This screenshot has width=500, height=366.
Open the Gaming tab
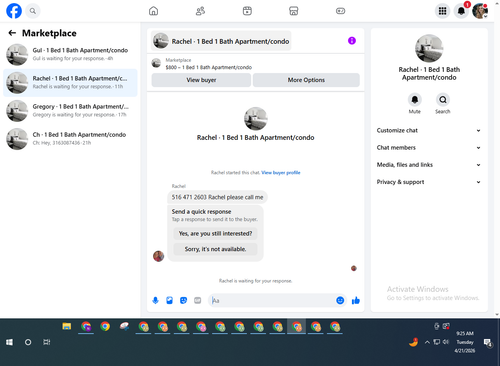(340, 11)
